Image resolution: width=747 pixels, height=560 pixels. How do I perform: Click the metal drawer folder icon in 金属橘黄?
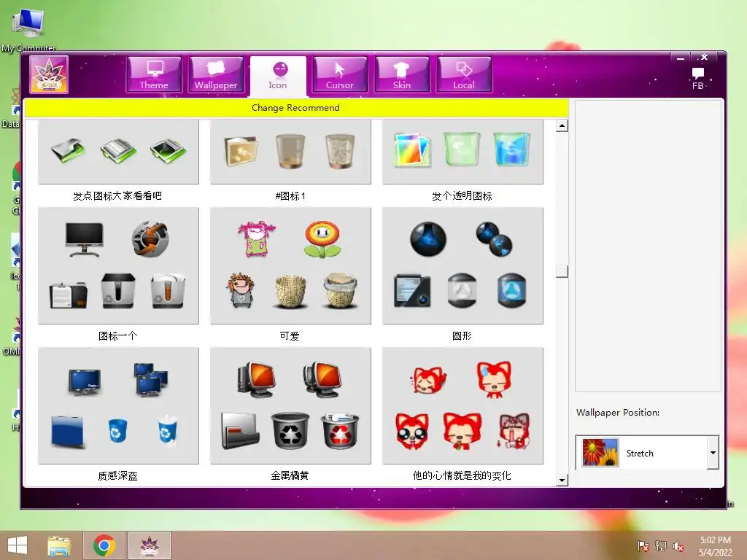coord(241,431)
